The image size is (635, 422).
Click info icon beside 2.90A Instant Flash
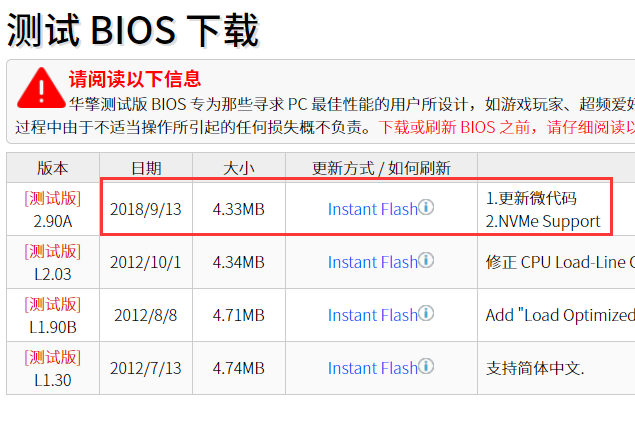(x=426, y=208)
